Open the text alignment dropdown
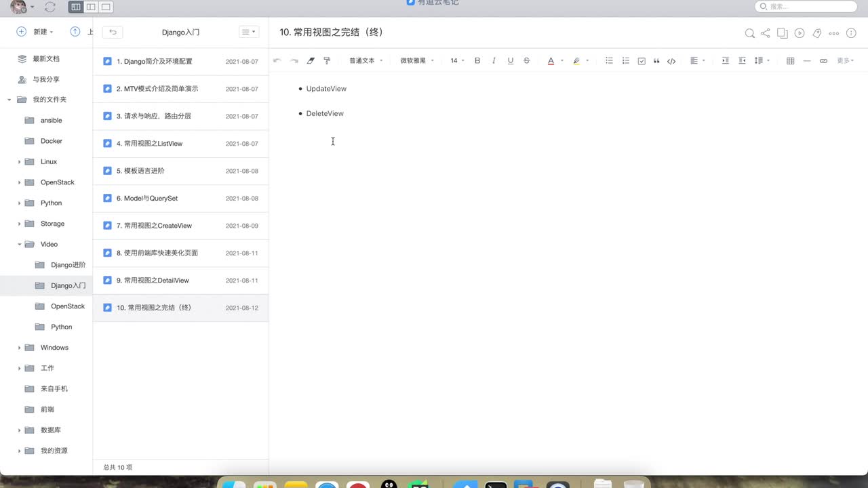Screen dimensions: 868x488 (x=697, y=60)
